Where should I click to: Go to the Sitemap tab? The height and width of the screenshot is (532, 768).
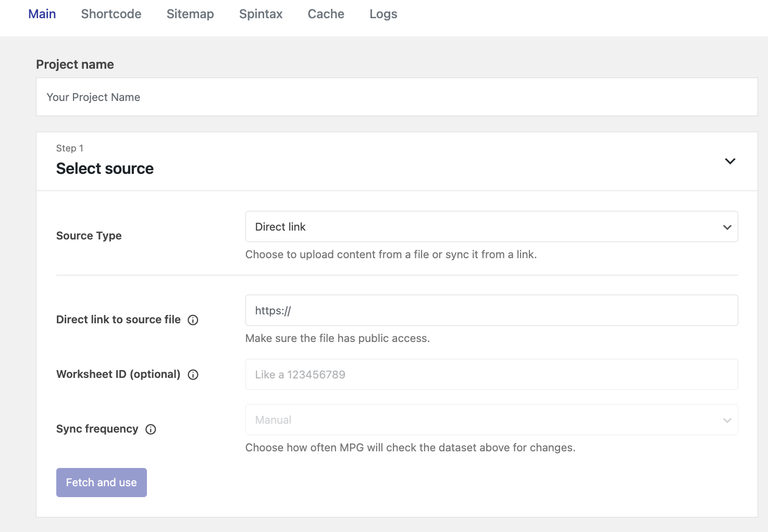click(190, 14)
